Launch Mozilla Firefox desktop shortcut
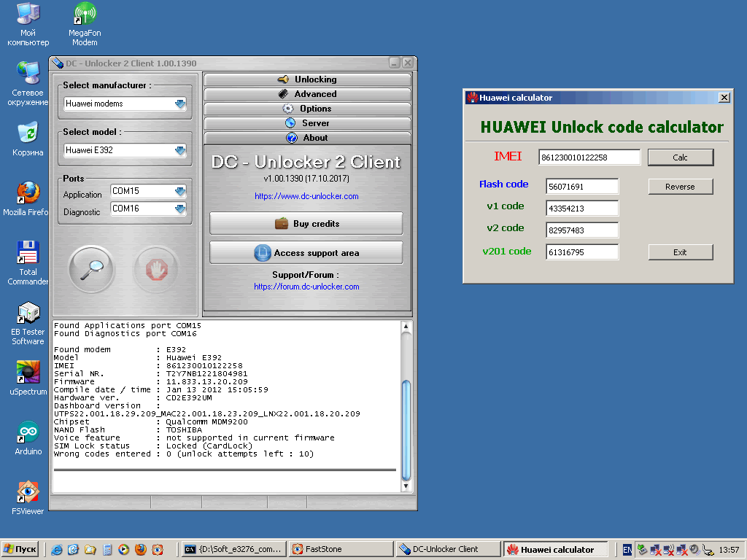The image size is (747, 560). tap(28, 198)
